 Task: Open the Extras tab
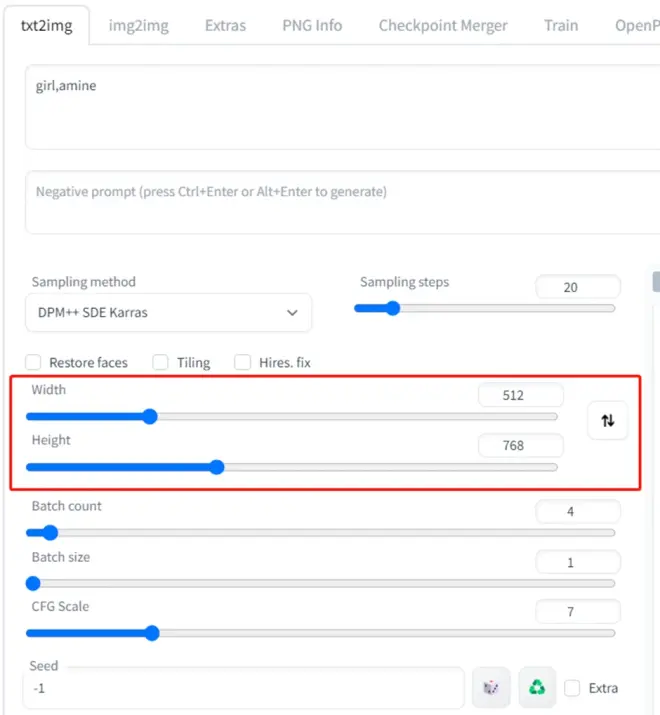point(225,26)
